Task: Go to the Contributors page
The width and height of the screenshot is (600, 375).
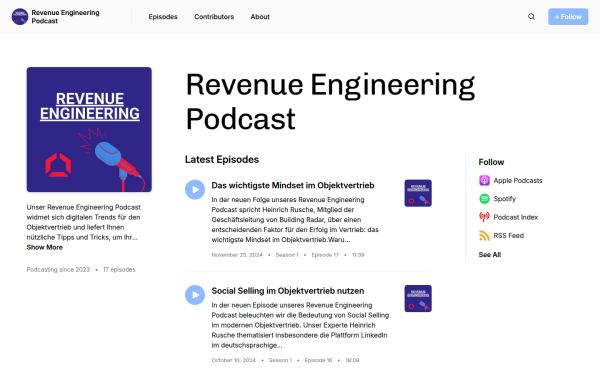Action: [214, 17]
